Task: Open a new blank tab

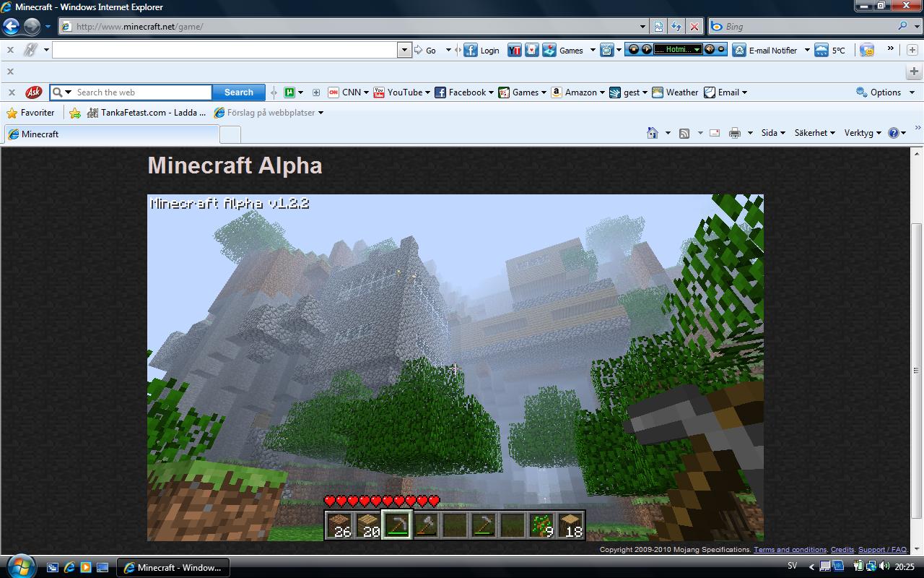Action: (x=230, y=134)
